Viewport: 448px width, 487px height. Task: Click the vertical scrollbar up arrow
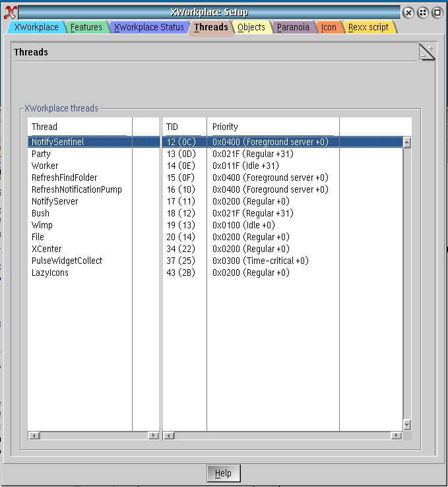[407, 143]
